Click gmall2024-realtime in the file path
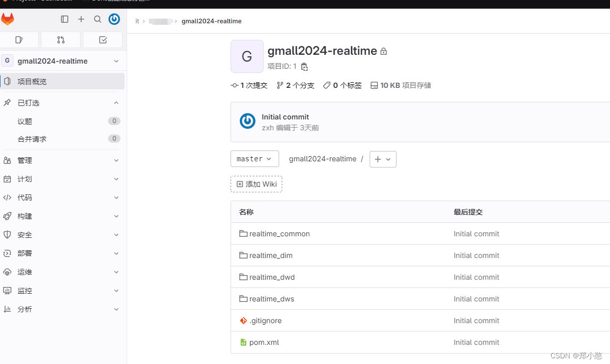The height and width of the screenshot is (364, 610). tap(323, 159)
